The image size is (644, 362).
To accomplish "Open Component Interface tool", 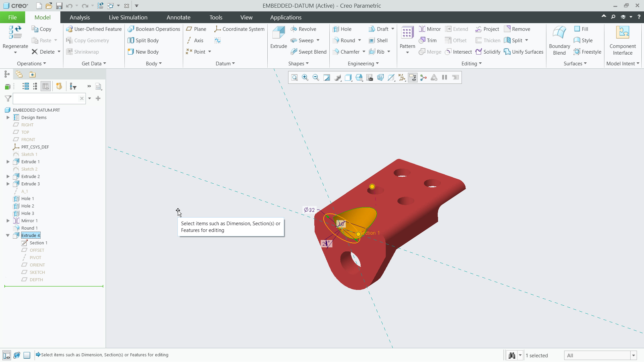I will [623, 41].
